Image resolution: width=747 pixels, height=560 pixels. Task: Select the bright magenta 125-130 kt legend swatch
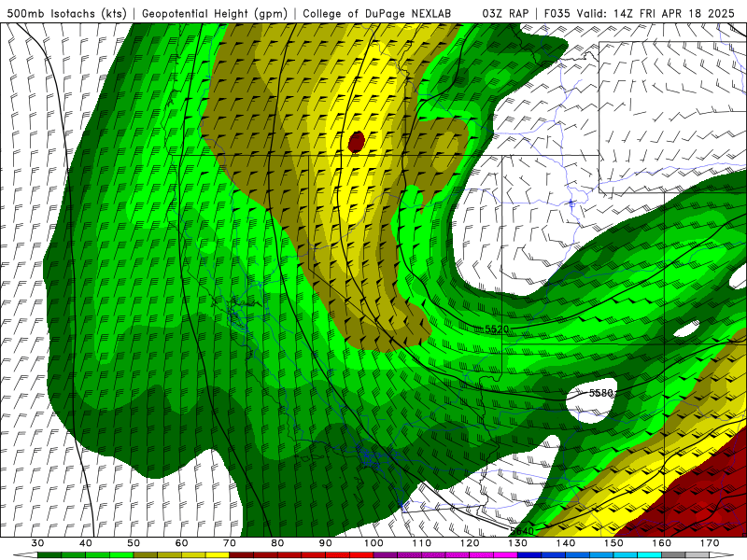pyautogui.click(x=505, y=555)
